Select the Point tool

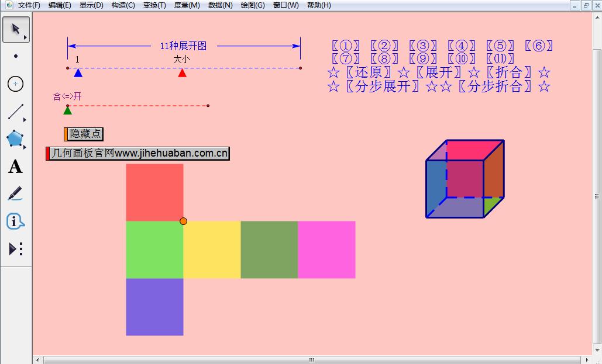pos(15,57)
